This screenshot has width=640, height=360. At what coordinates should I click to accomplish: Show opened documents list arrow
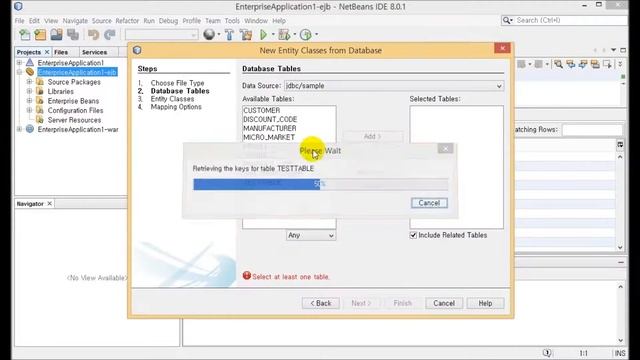coord(613,50)
